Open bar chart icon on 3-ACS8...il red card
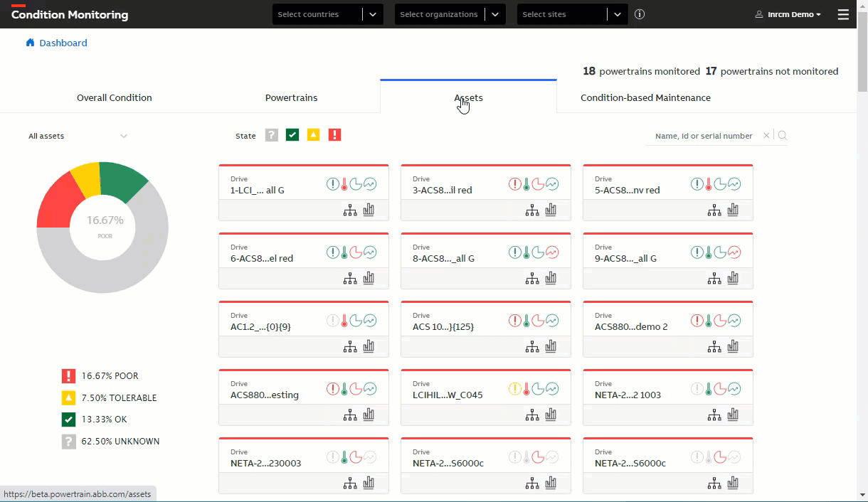Screen dimensions: 868x502 pyautogui.click(x=551, y=210)
